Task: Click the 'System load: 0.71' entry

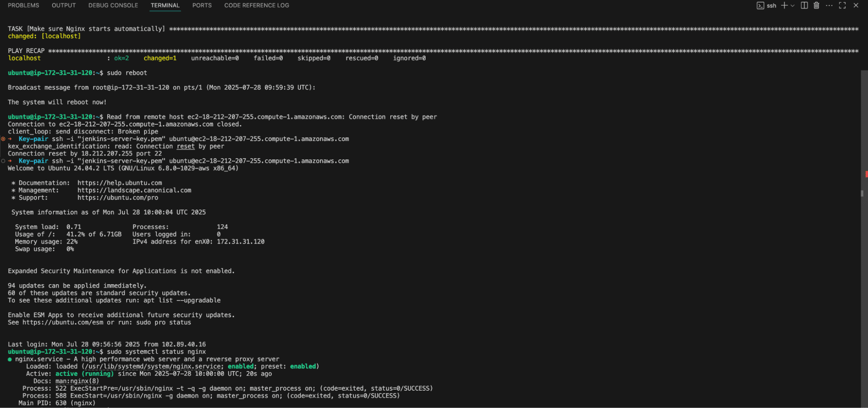Action: (48, 227)
